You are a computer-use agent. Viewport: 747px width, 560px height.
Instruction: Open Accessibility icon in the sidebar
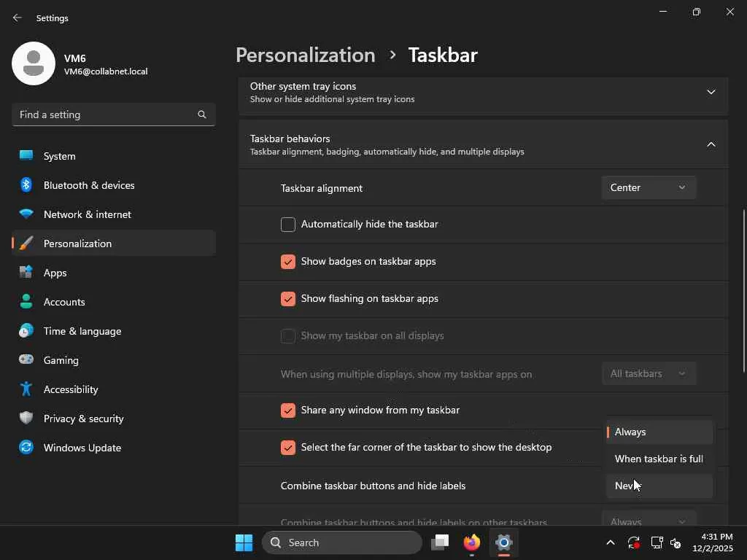26,389
